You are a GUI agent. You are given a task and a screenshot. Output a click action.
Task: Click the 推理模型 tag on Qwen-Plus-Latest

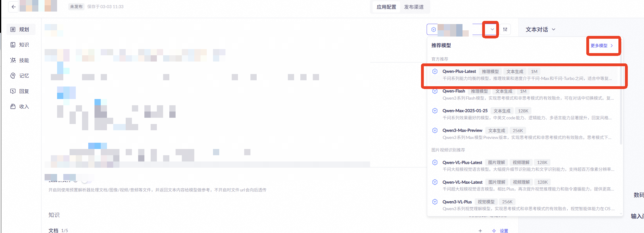[490, 72]
